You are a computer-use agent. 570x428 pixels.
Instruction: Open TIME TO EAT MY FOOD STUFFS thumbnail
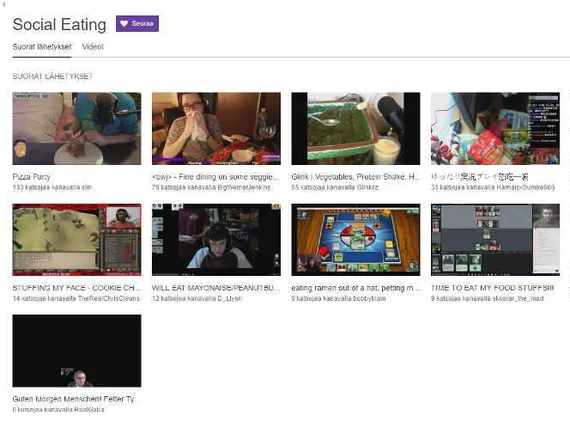pyautogui.click(x=495, y=240)
